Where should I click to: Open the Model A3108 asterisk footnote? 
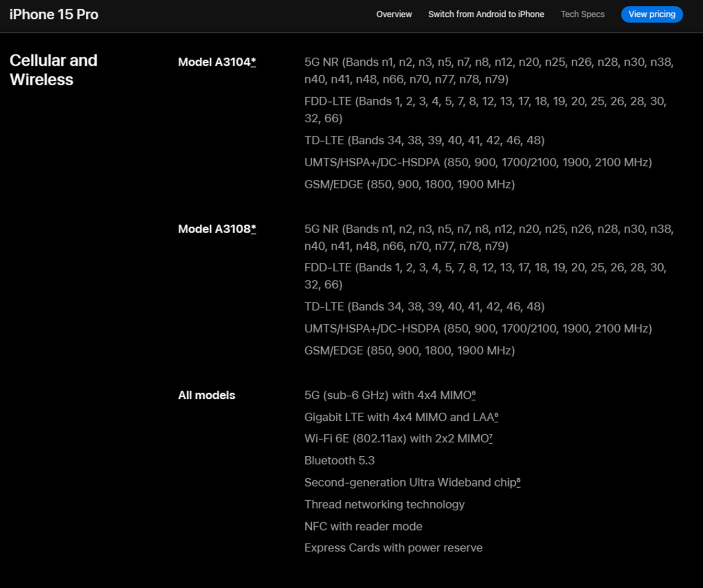(254, 229)
